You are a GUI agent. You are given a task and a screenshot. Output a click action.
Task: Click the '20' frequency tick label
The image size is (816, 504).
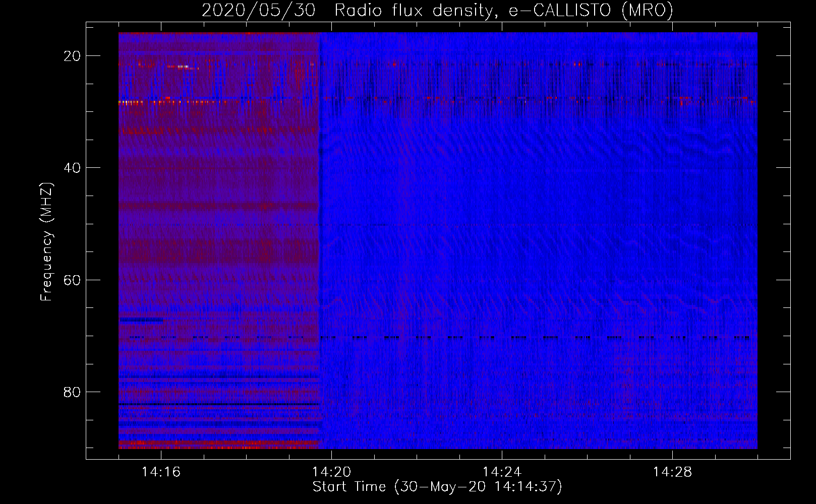pos(72,56)
